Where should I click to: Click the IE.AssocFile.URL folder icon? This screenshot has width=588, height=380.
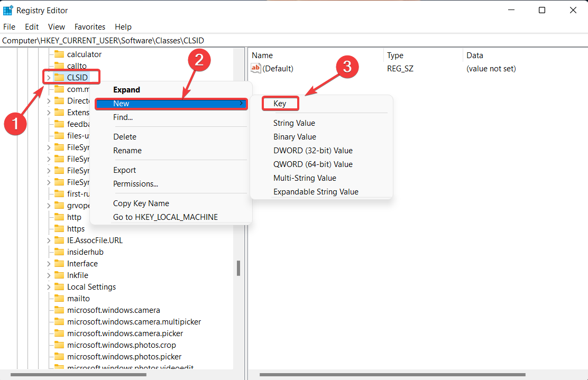tap(59, 240)
